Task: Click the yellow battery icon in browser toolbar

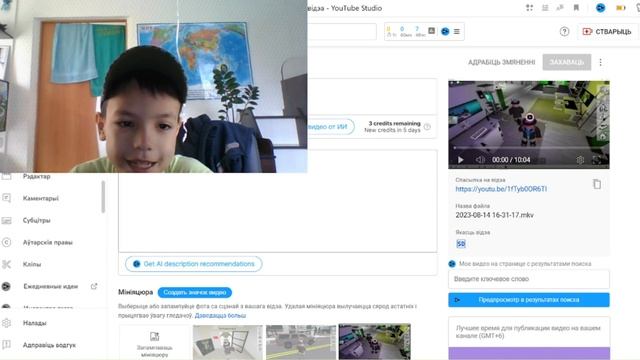Action: pos(621,8)
